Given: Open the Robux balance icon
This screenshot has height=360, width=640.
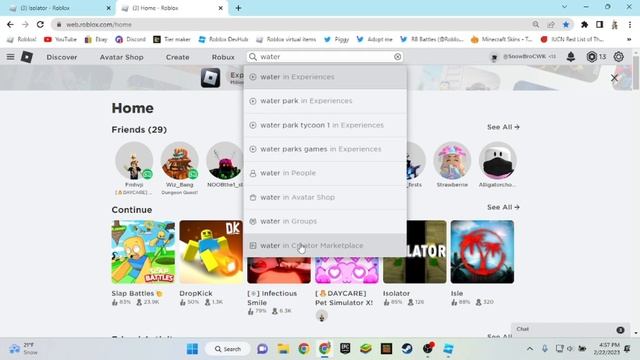Looking at the screenshot, I should 591,57.
